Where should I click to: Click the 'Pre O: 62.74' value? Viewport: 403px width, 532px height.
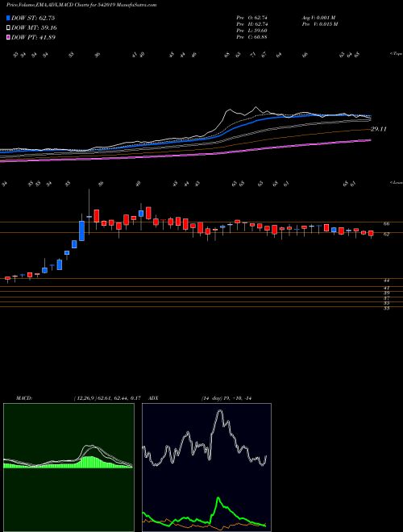[252, 18]
